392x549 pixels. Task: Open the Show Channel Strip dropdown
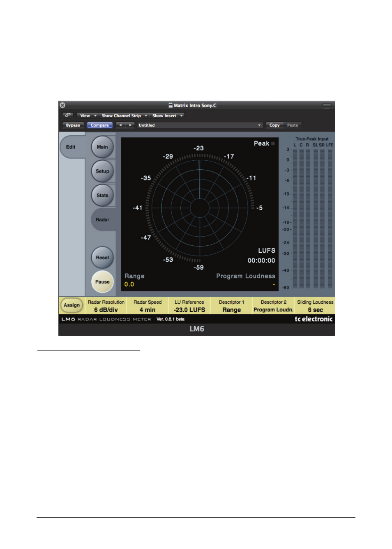click(x=124, y=115)
